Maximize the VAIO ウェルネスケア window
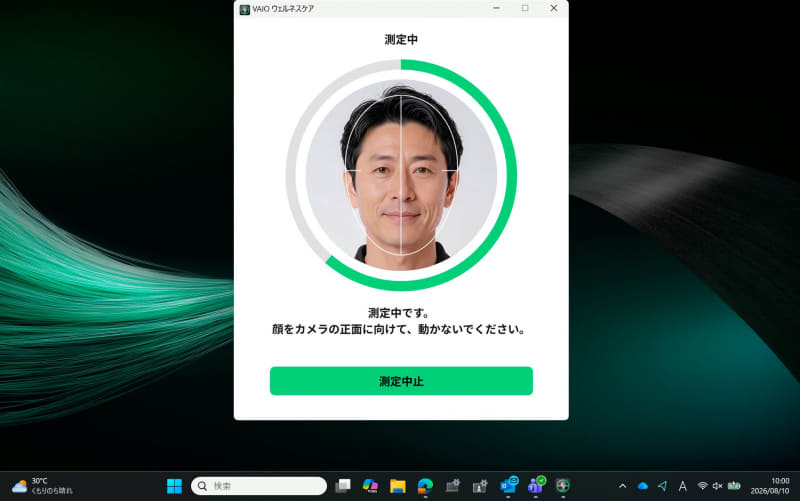The image size is (800, 501). [x=525, y=9]
